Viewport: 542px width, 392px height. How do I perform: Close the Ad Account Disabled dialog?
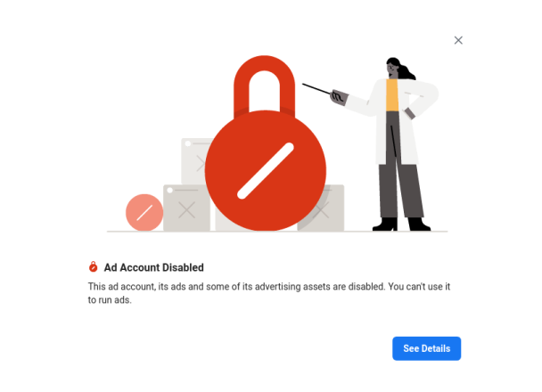[458, 40]
